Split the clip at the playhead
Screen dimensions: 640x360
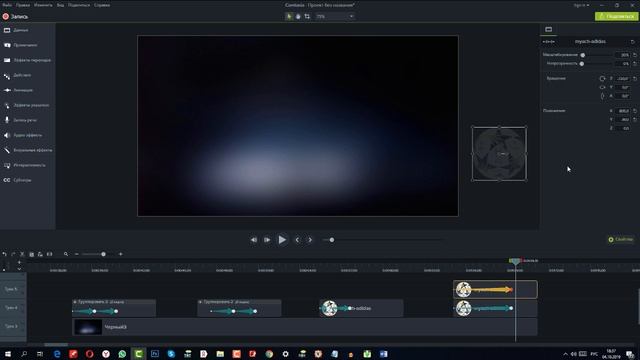49,254
